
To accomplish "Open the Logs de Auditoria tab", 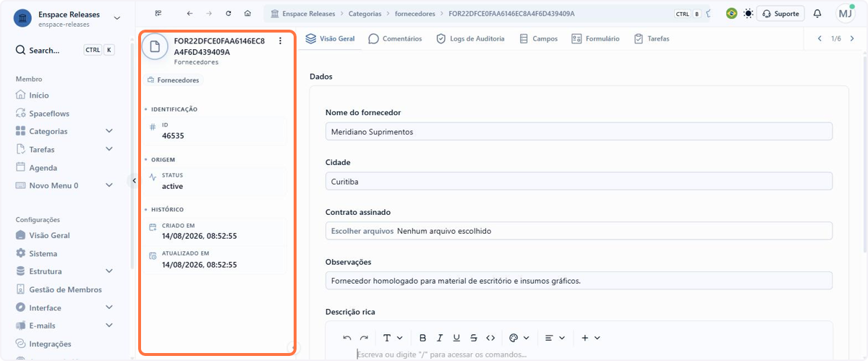I will point(470,38).
